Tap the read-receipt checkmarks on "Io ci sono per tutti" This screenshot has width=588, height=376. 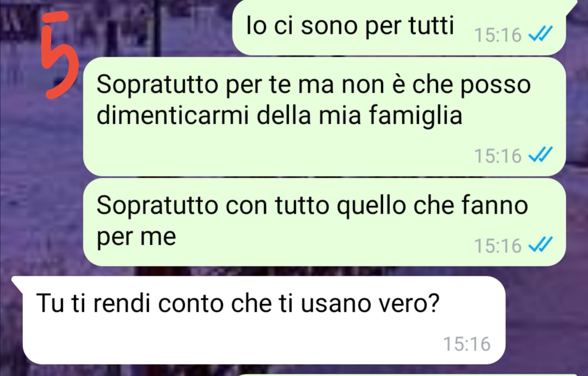click(x=541, y=34)
